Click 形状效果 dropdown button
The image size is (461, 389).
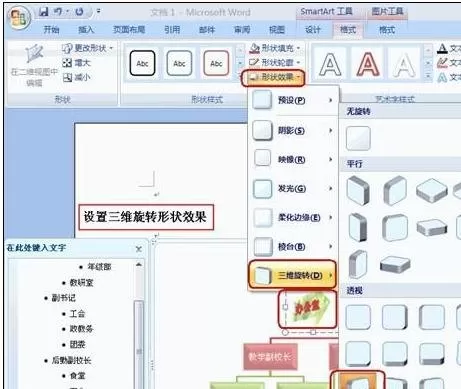click(x=273, y=78)
